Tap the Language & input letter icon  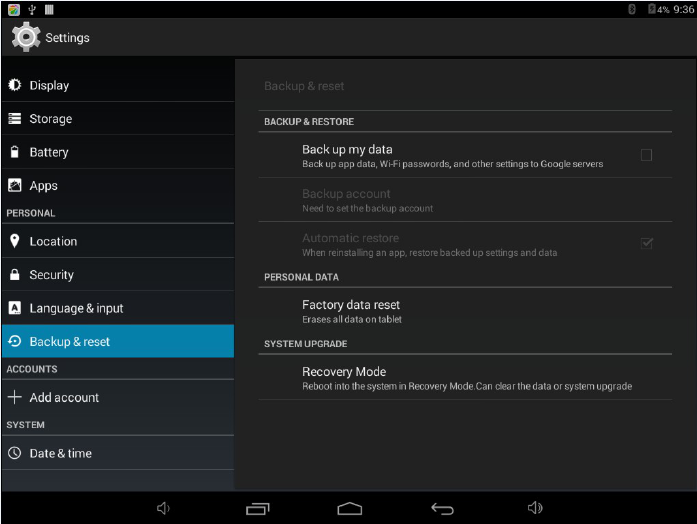click(15, 308)
